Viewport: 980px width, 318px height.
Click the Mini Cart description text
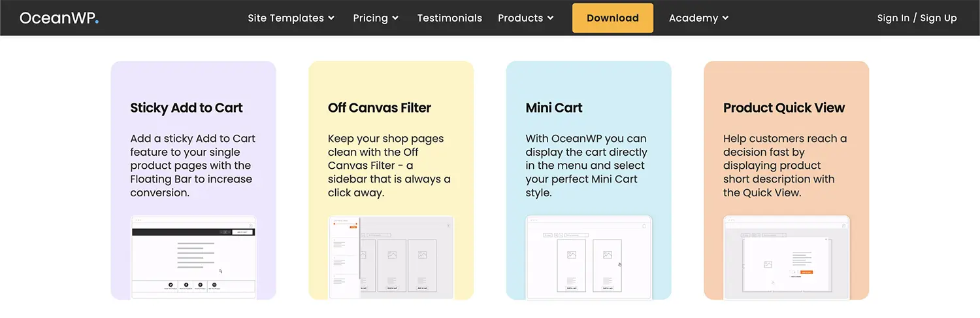(586, 166)
